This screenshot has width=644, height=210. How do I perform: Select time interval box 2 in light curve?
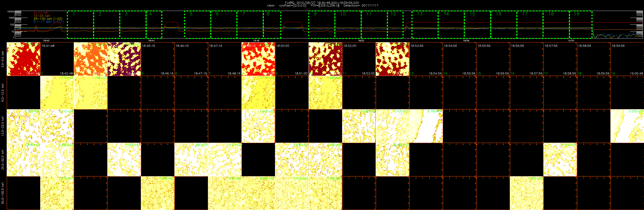(x=107, y=25)
